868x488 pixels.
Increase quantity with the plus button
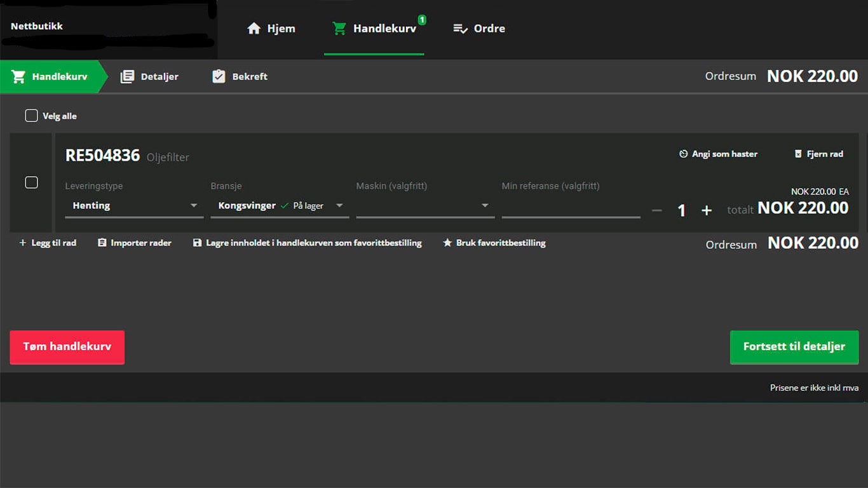click(x=707, y=210)
